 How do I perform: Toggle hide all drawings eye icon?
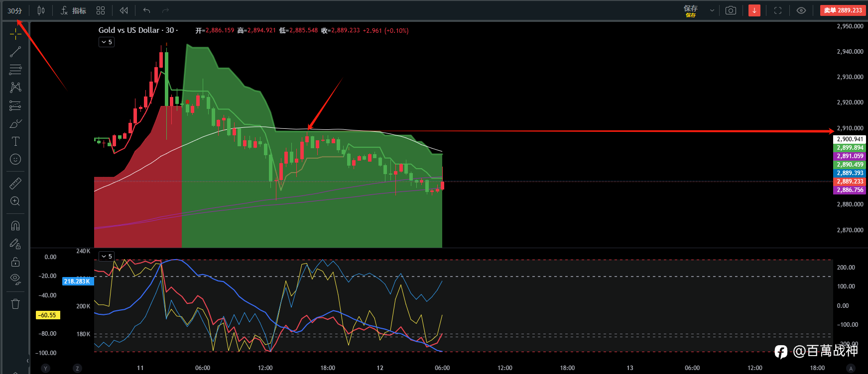[x=15, y=279]
